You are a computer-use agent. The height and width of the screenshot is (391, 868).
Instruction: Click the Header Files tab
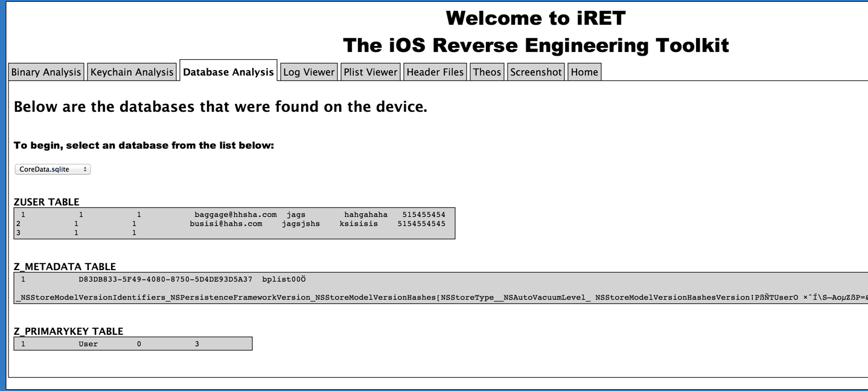tap(435, 72)
